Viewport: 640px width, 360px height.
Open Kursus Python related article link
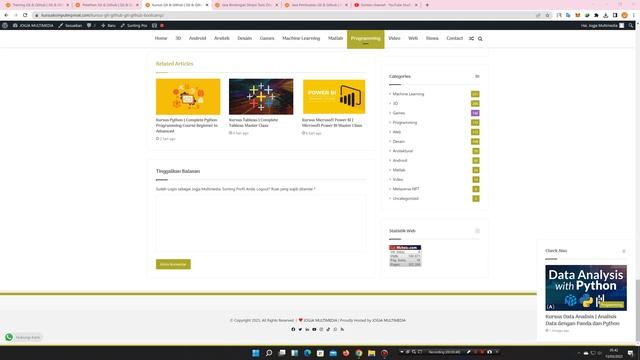pyautogui.click(x=187, y=125)
